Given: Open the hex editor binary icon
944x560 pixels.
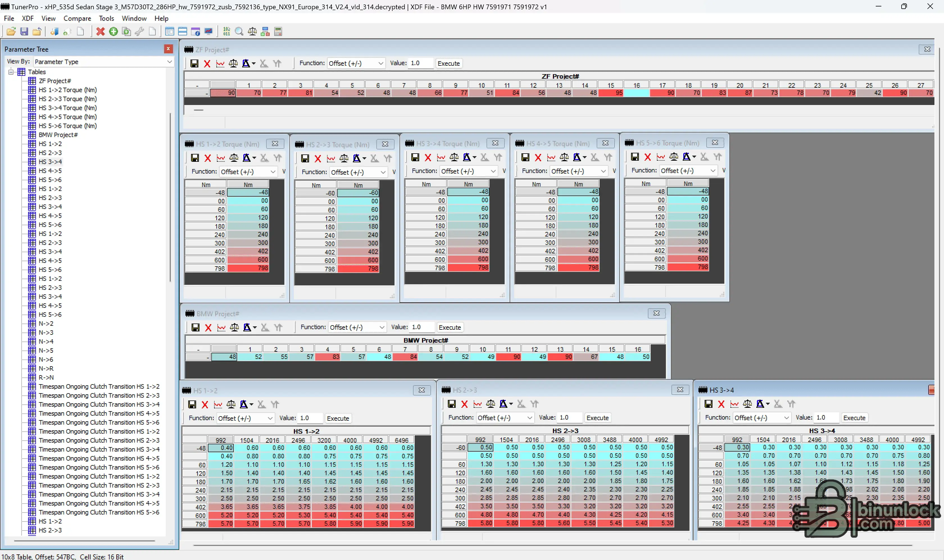Looking at the screenshot, I should (x=226, y=32).
